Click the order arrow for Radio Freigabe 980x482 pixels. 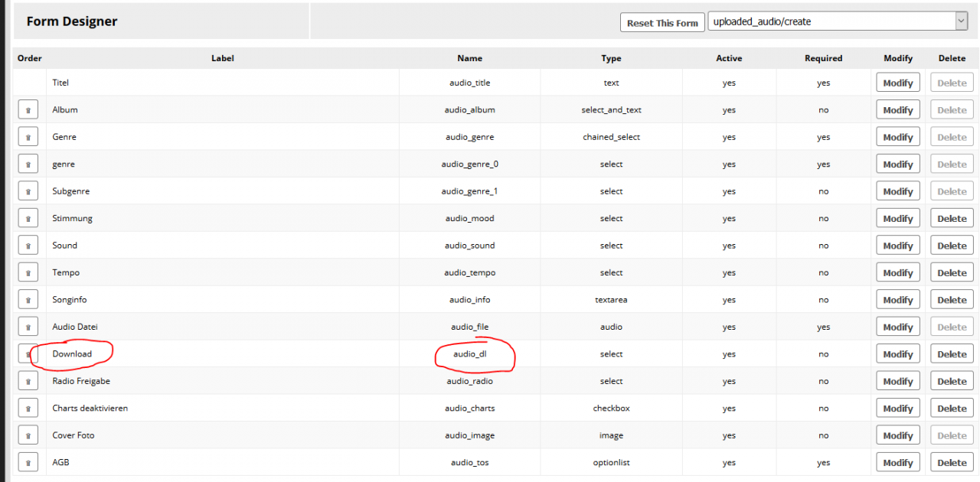[x=28, y=382]
